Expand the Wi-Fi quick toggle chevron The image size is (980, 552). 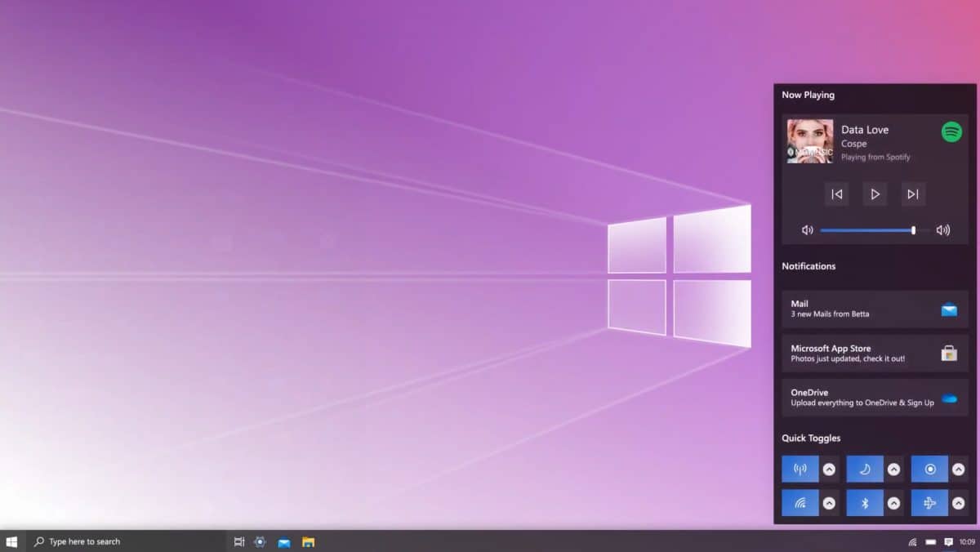point(830,502)
